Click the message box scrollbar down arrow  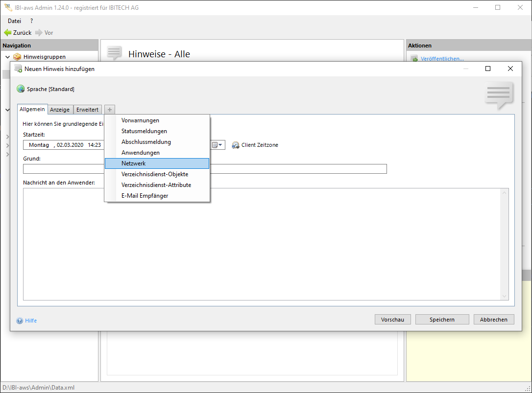pyautogui.click(x=504, y=296)
